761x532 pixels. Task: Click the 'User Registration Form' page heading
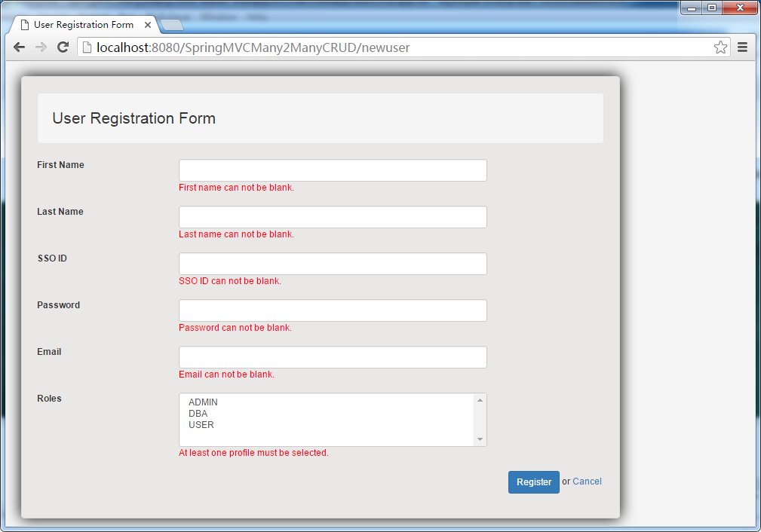coord(134,118)
